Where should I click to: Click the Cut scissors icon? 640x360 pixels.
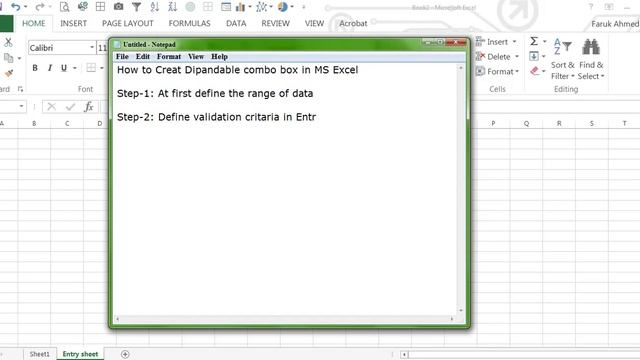click(8, 42)
